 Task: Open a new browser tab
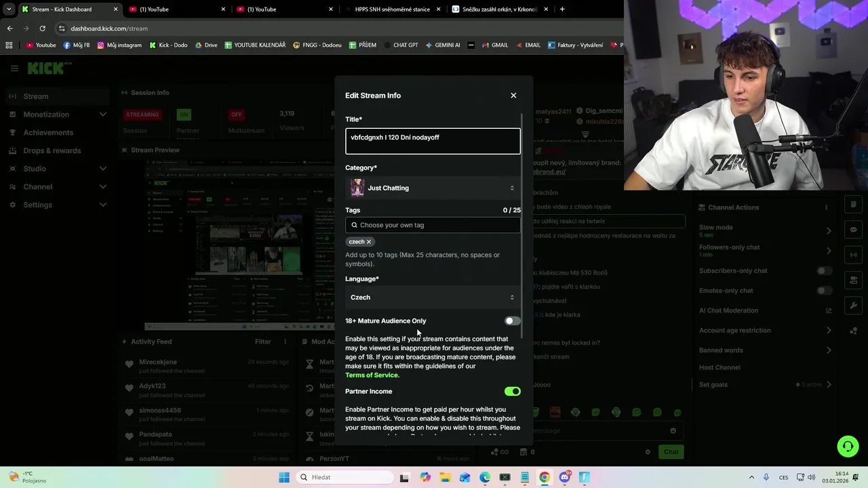pos(562,9)
